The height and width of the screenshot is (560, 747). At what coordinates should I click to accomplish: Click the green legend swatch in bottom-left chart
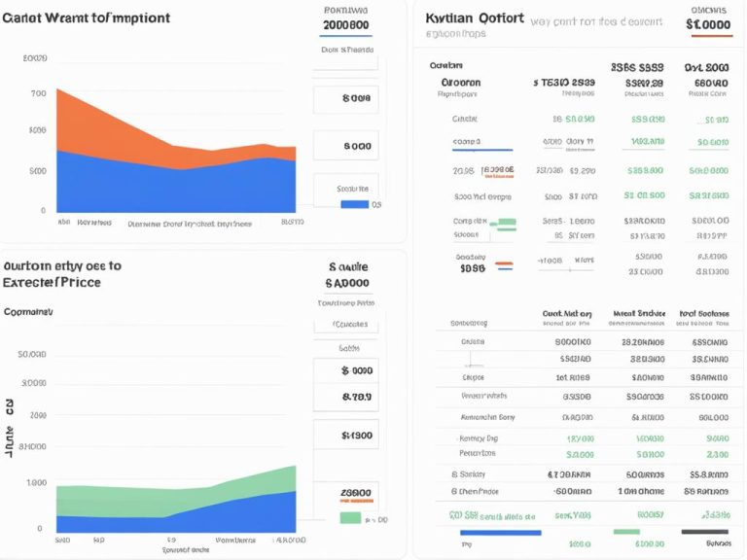[x=349, y=518]
